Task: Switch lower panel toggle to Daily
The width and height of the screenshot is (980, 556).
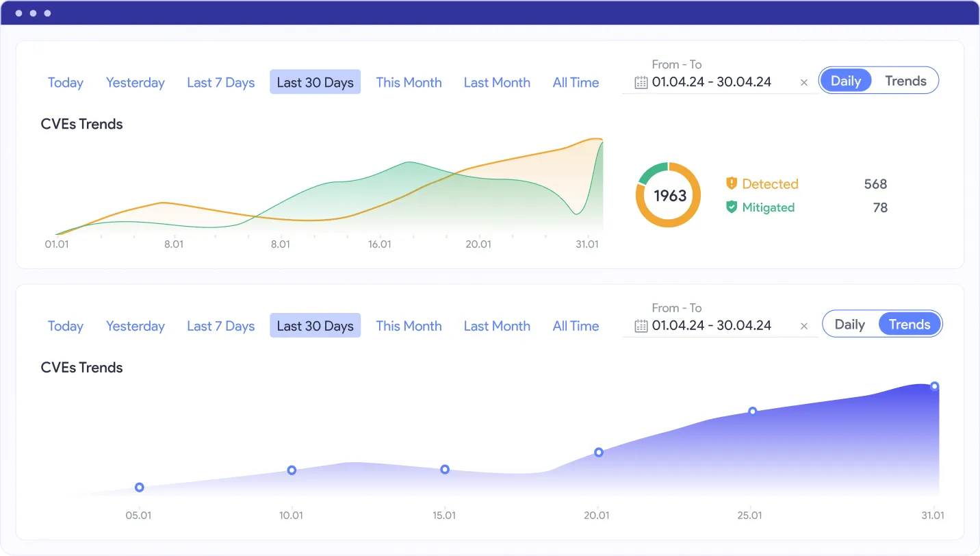Action: pyautogui.click(x=850, y=325)
